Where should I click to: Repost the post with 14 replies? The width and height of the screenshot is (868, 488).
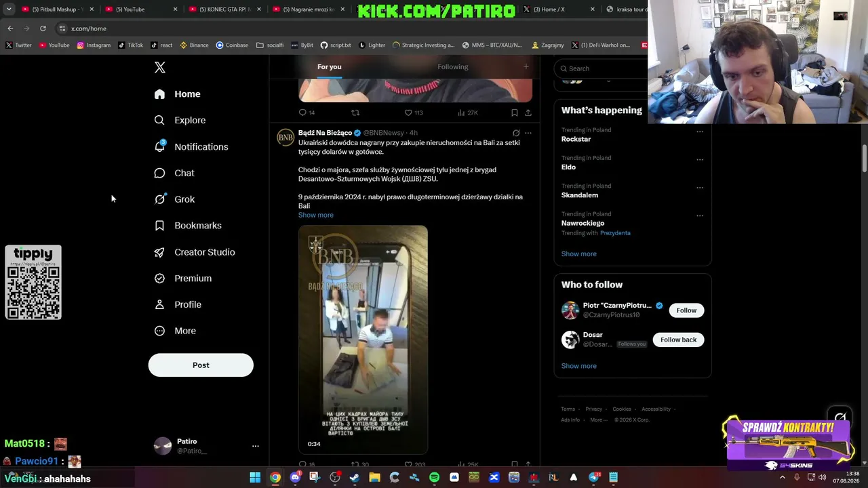(x=355, y=113)
